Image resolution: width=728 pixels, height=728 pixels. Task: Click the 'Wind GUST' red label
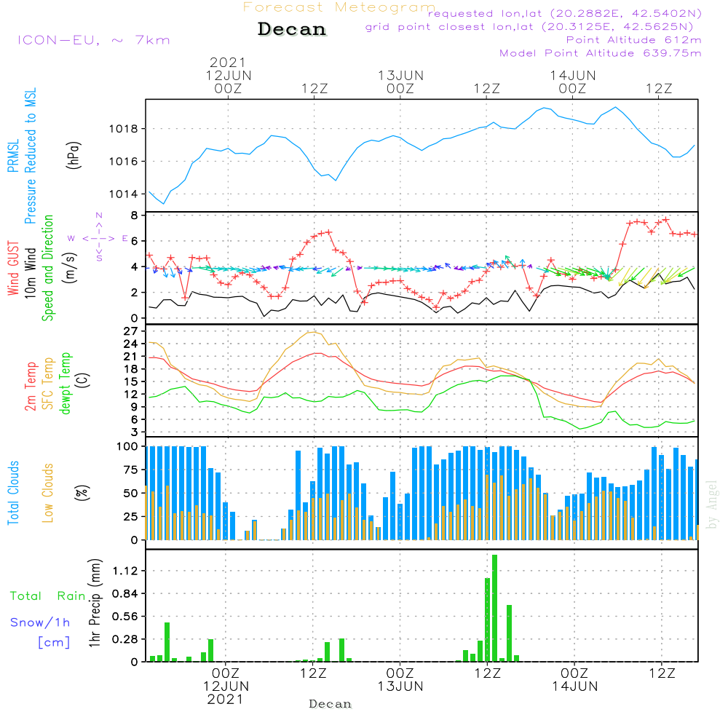(13, 268)
